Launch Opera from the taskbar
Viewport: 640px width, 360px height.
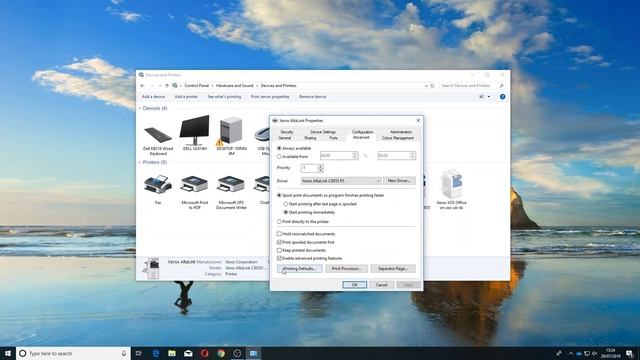pos(204,353)
